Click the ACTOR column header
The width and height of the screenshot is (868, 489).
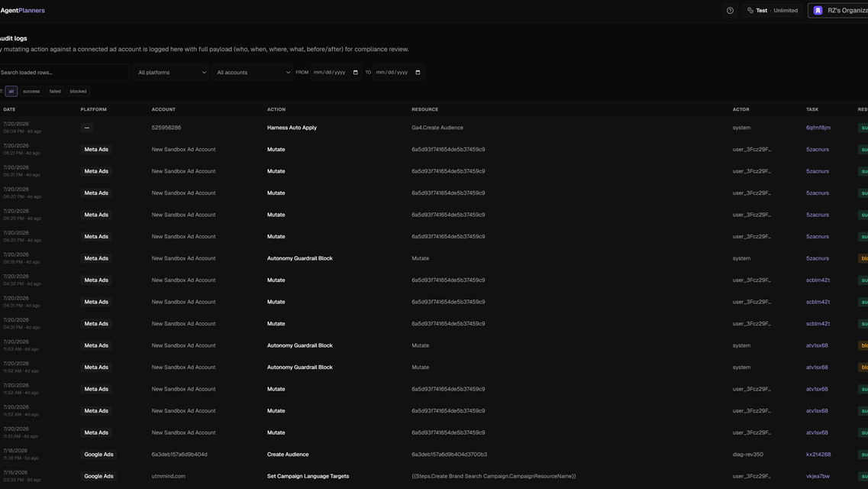(x=741, y=110)
